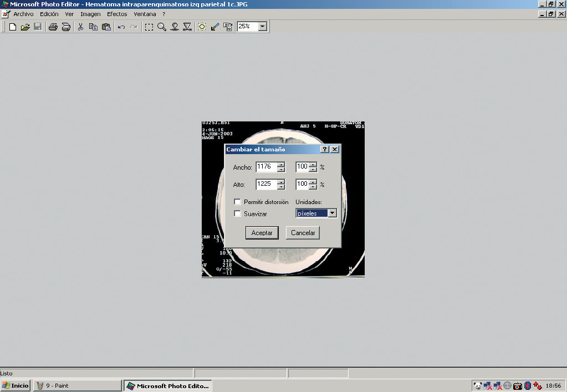Increase Ancho pixel value with up arrow
This screenshot has height=392, width=567.
[x=281, y=164]
